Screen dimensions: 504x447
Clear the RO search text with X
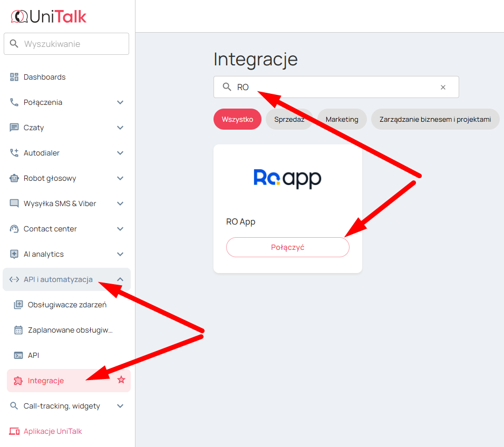click(443, 88)
